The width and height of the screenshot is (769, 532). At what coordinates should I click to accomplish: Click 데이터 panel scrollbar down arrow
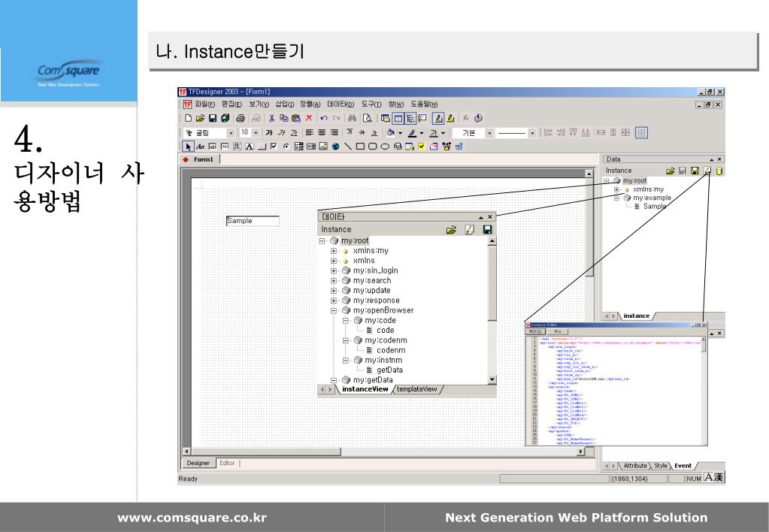[492, 379]
